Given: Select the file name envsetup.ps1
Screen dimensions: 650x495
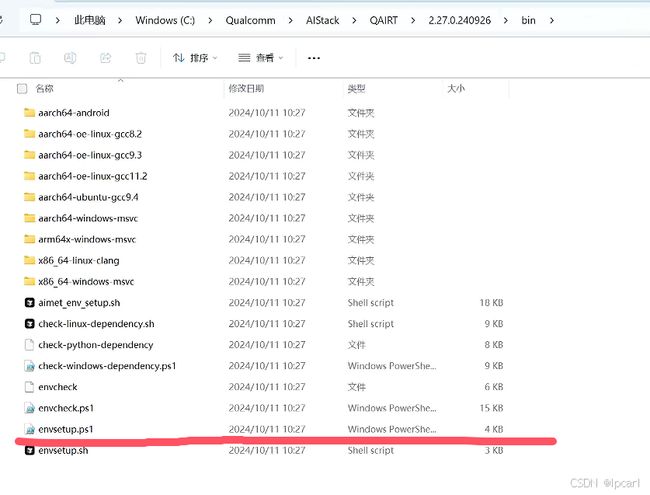Looking at the screenshot, I should (x=65, y=429).
